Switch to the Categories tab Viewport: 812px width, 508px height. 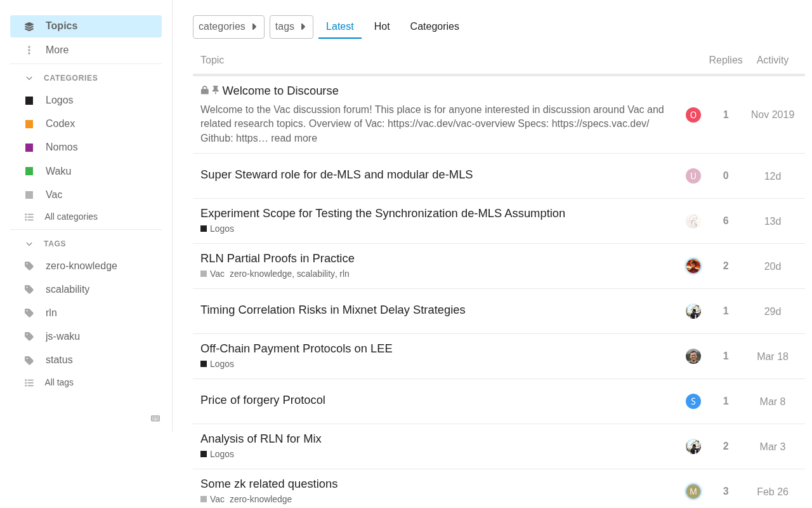pos(435,27)
